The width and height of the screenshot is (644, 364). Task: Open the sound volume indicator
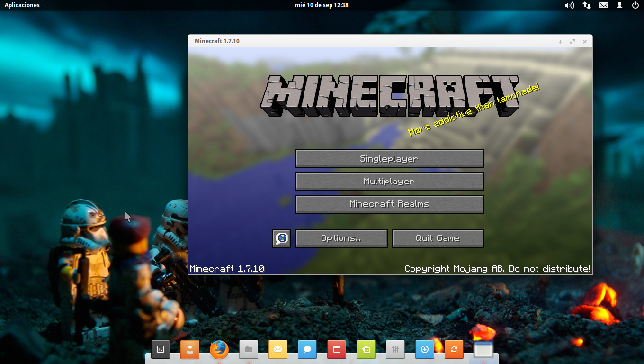[569, 5]
